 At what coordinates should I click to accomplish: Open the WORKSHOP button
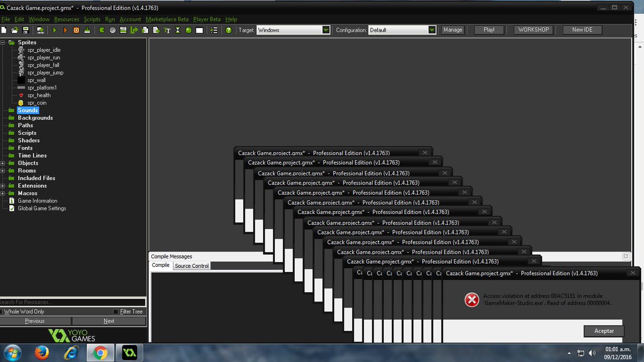(x=533, y=30)
